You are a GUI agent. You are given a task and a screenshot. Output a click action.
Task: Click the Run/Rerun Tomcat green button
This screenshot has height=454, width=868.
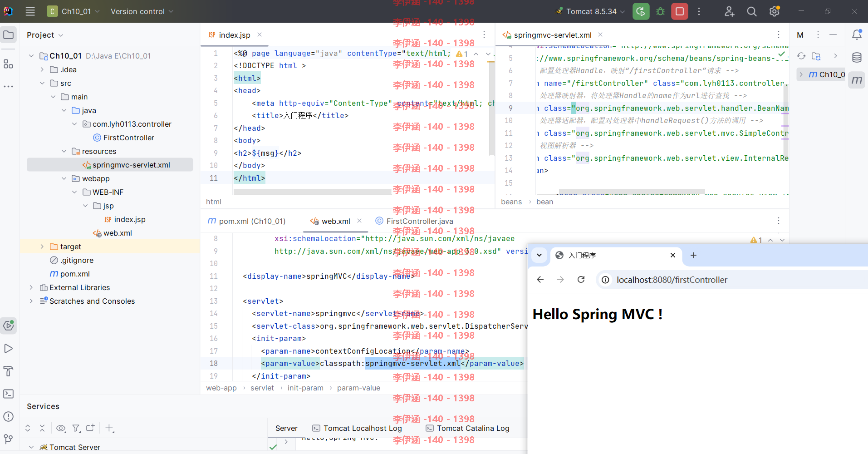click(x=641, y=11)
